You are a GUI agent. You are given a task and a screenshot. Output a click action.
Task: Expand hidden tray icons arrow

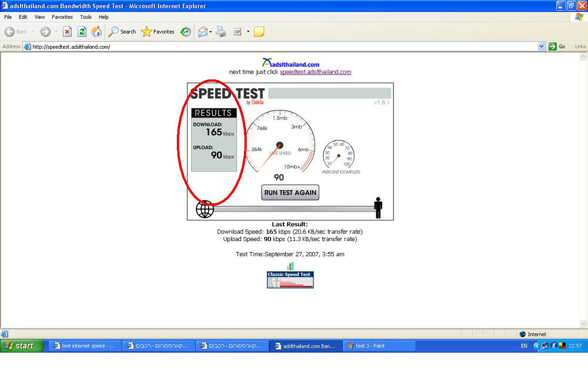pos(537,346)
